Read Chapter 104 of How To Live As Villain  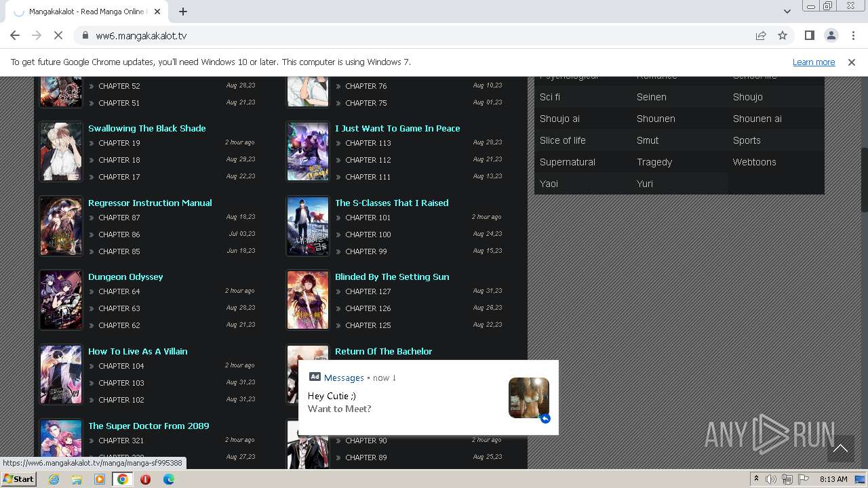[121, 366]
